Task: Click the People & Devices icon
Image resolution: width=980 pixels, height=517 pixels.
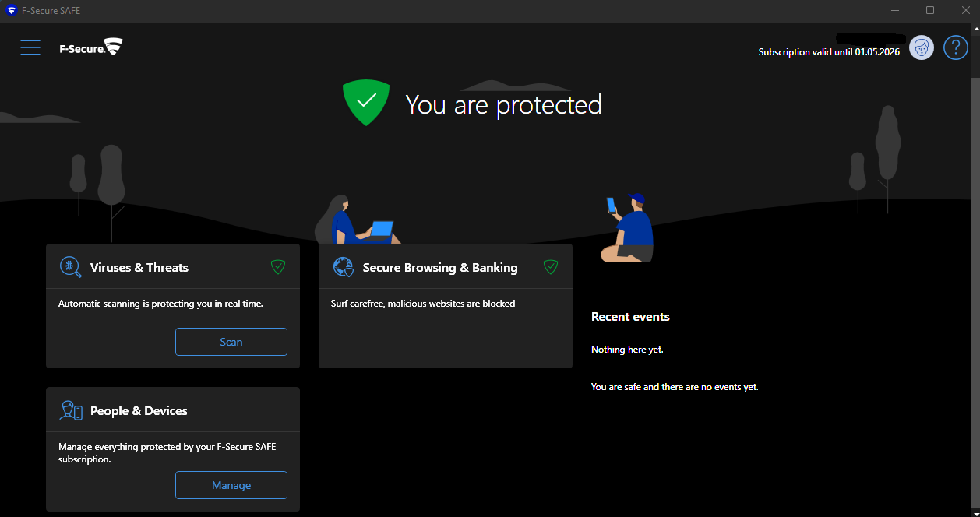Action: pos(71,410)
